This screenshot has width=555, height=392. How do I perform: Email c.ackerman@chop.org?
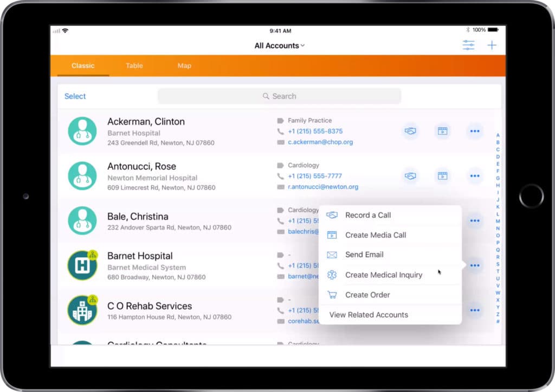click(320, 142)
